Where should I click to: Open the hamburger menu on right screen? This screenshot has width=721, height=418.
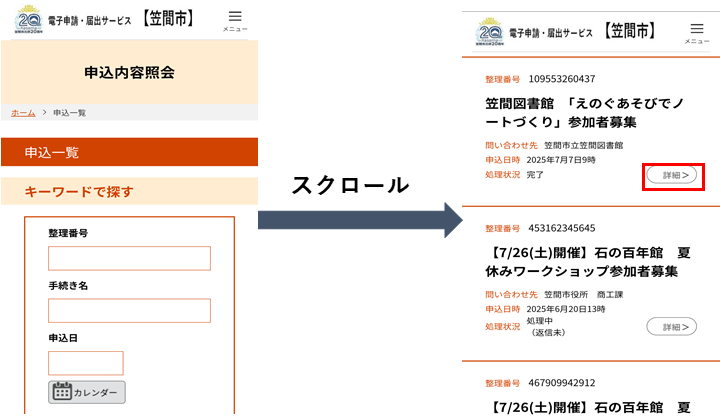pos(697,32)
